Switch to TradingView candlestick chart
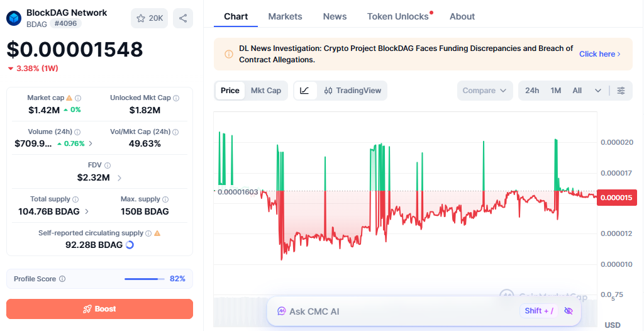The width and height of the screenshot is (644, 331). coord(353,91)
